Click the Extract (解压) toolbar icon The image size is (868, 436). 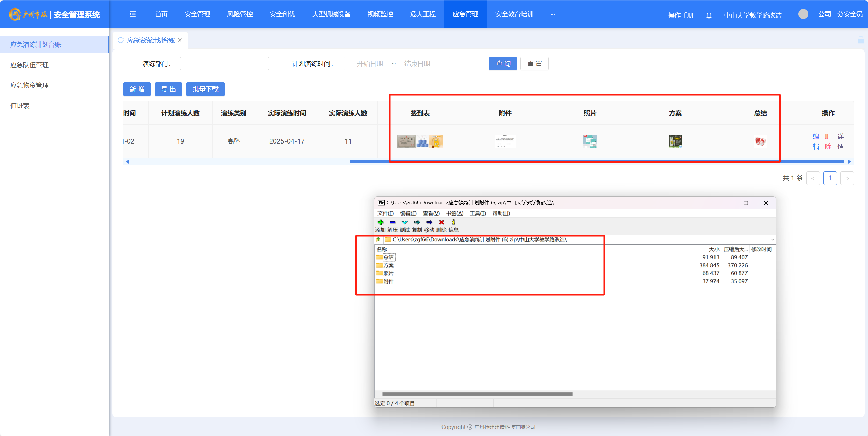coord(392,222)
